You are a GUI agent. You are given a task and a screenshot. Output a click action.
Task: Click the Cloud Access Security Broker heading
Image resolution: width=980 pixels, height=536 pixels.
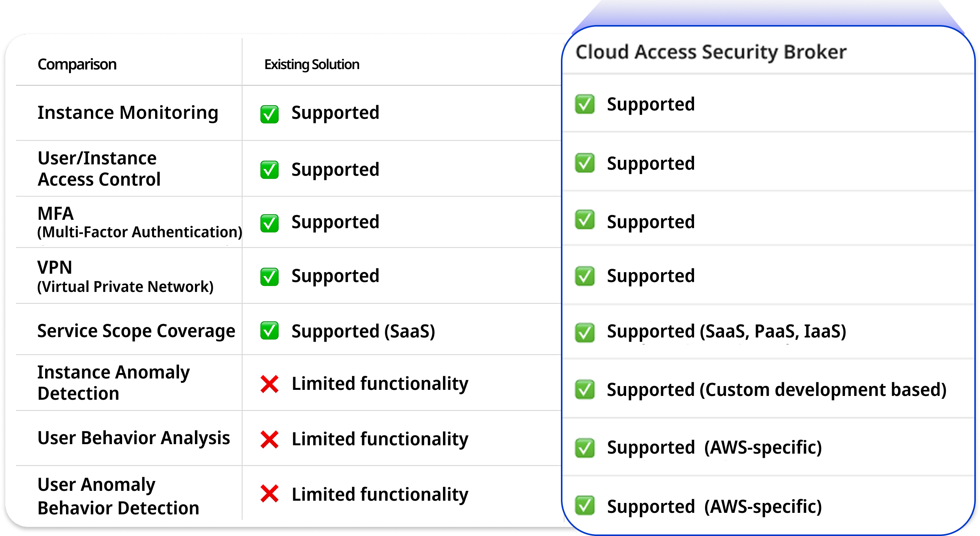coord(711,52)
